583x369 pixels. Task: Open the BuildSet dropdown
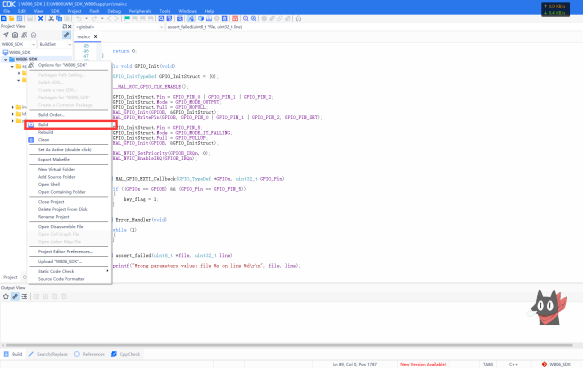pyautogui.click(x=69, y=44)
